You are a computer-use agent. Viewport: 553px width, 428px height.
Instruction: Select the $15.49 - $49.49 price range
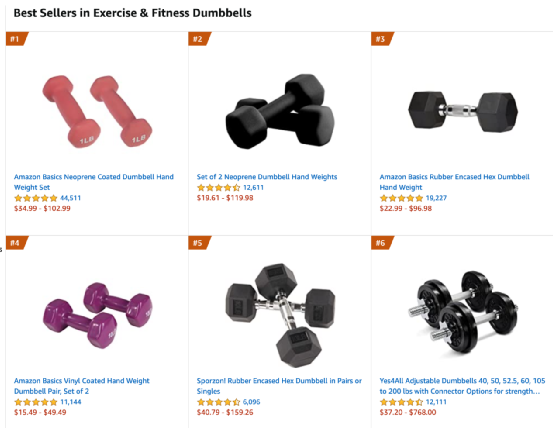coord(40,412)
